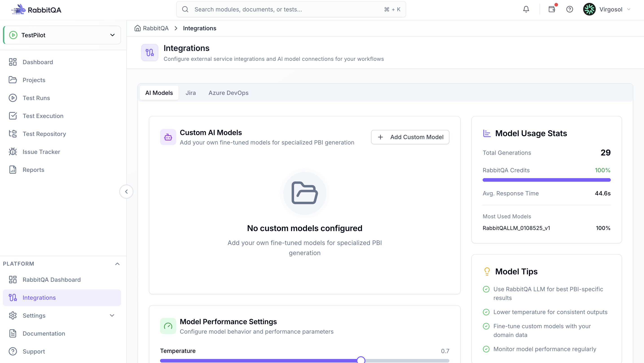644x363 pixels.
Task: Click the Test Runs play icon
Action: click(13, 98)
